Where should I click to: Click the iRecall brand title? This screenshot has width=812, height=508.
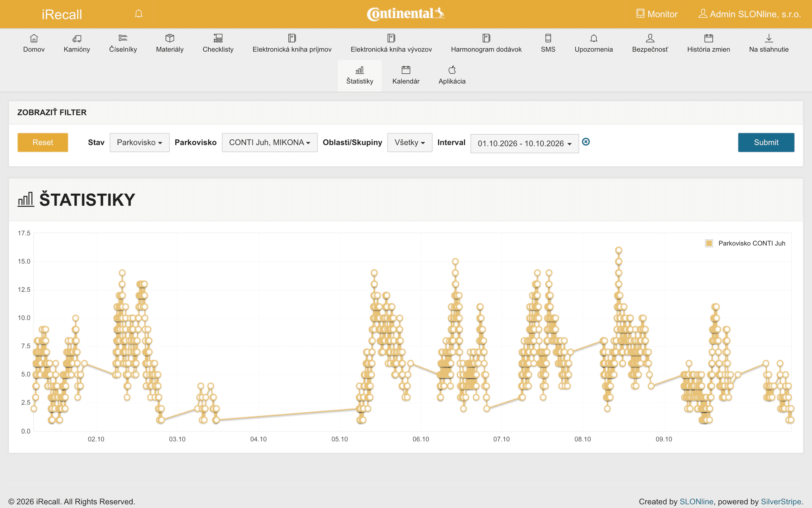pyautogui.click(x=62, y=15)
